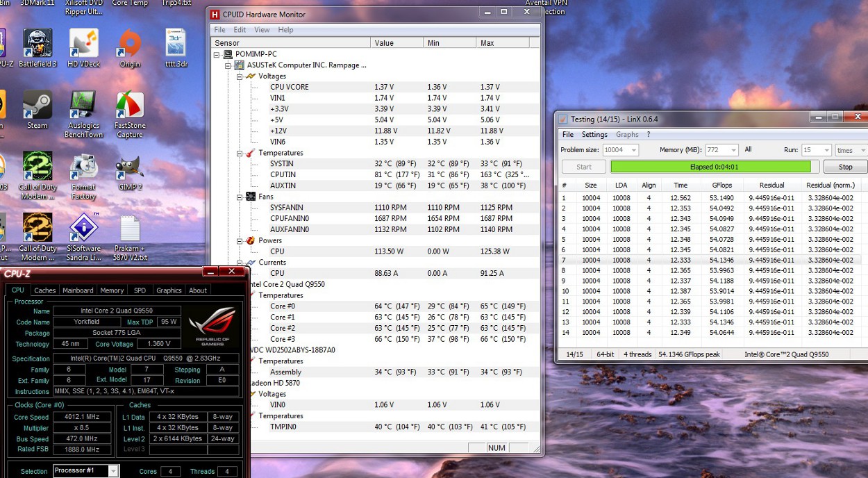Click the green Elapsed progress bar
The image size is (868, 478).
coord(710,167)
